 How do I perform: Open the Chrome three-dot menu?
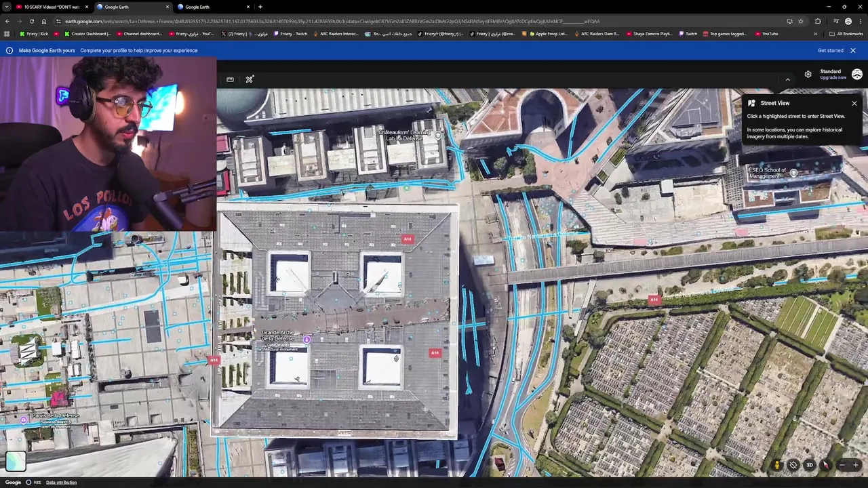[x=861, y=21]
